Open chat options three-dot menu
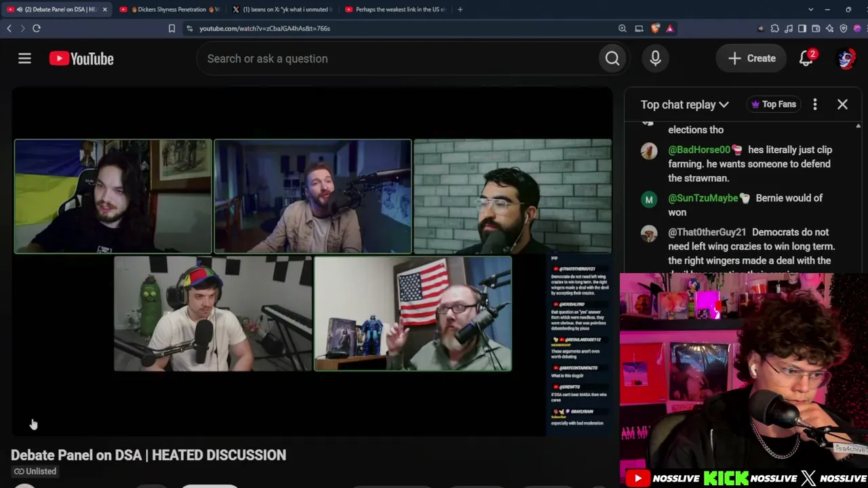 (x=815, y=104)
